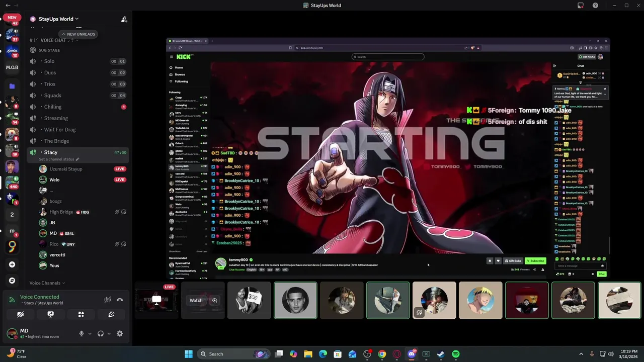Expand the Voice Channels section
The image size is (644, 362).
[x=47, y=283]
